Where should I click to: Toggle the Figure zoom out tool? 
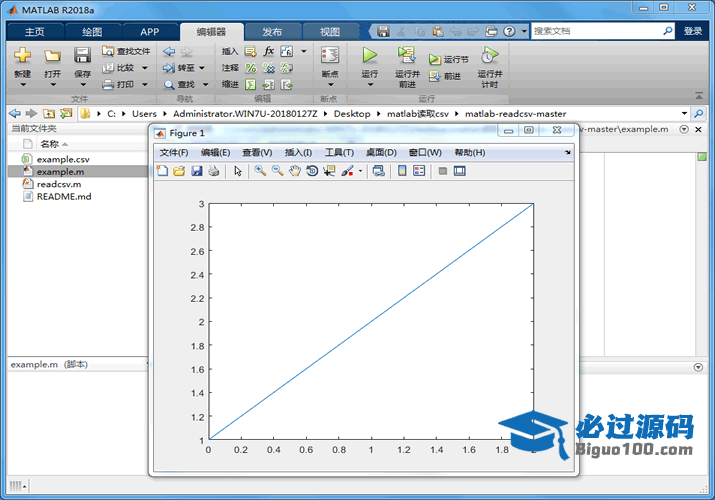pyautogui.click(x=277, y=171)
